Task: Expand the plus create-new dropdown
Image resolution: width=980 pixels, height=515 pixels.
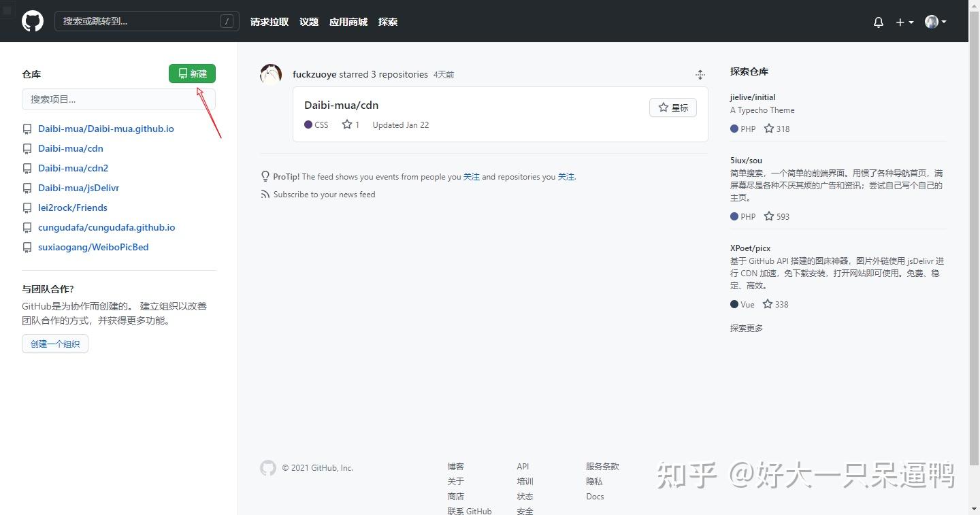Action: click(x=904, y=22)
